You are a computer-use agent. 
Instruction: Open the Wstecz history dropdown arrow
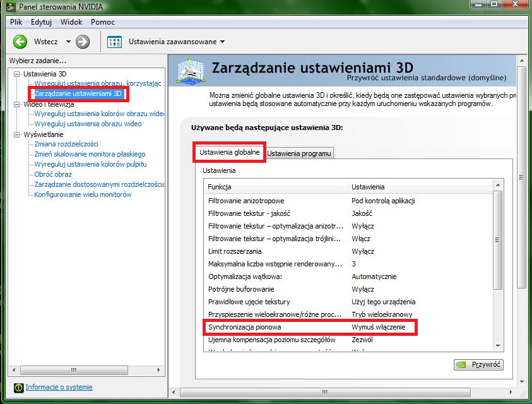coord(68,42)
